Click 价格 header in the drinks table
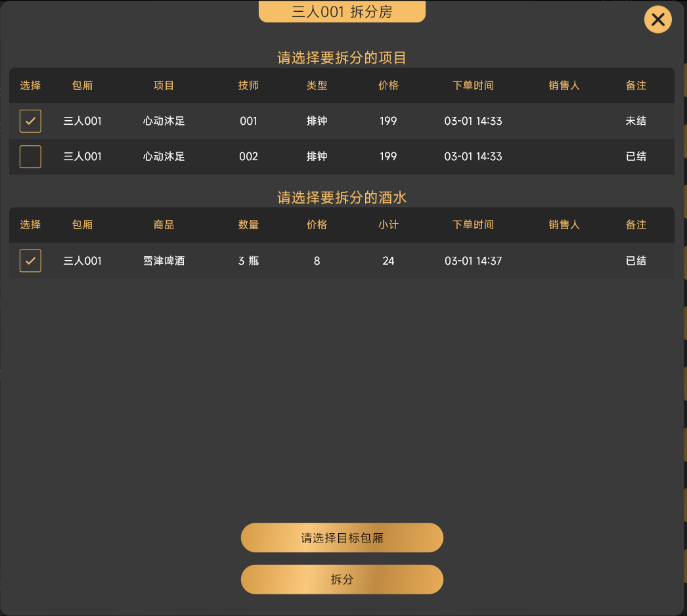687x616 pixels. tap(317, 225)
